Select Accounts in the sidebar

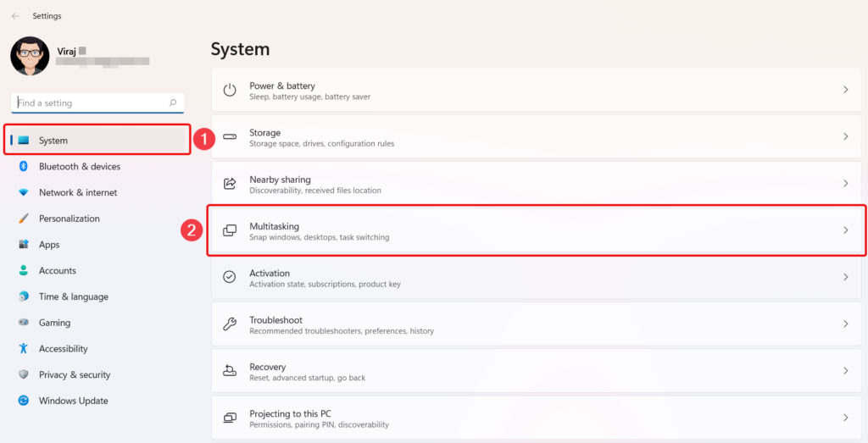(x=57, y=271)
